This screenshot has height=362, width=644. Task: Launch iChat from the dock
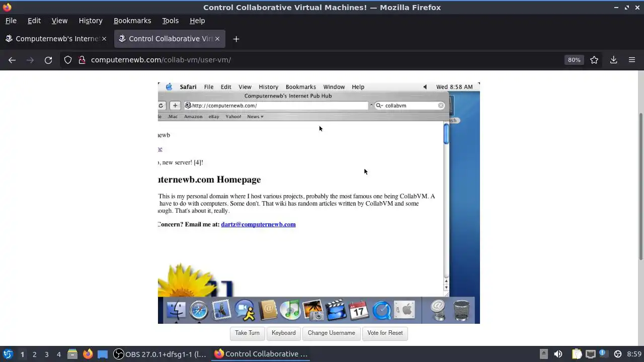(245, 310)
